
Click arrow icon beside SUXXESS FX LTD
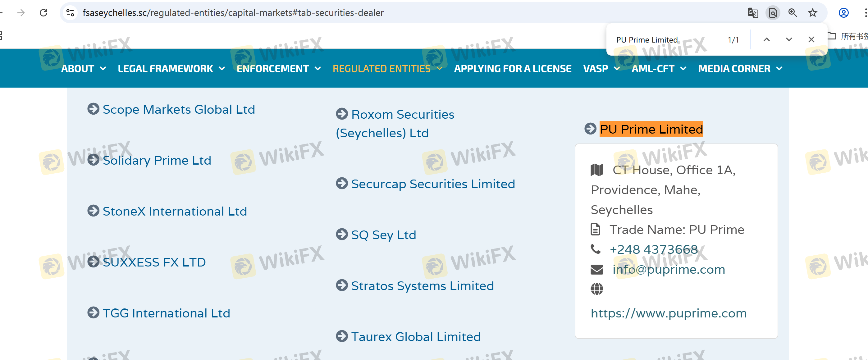(x=93, y=261)
